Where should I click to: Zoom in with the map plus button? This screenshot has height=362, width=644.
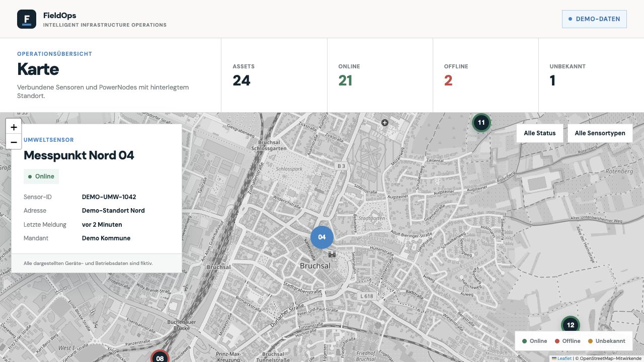[14, 127]
